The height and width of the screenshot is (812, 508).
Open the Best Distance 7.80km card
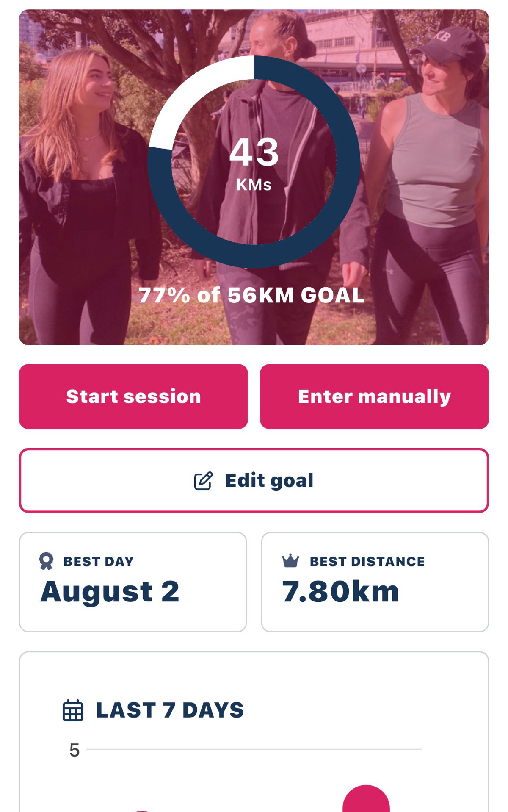pyautogui.click(x=375, y=582)
